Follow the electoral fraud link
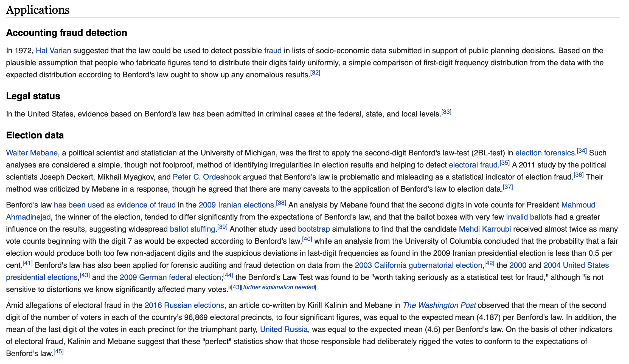The image size is (629, 364). click(x=473, y=165)
